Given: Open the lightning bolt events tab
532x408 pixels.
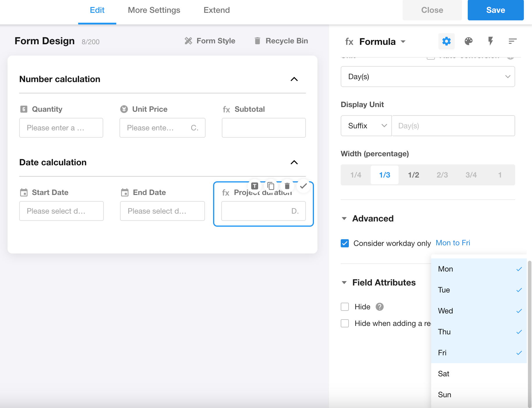Looking at the screenshot, I should [x=490, y=41].
